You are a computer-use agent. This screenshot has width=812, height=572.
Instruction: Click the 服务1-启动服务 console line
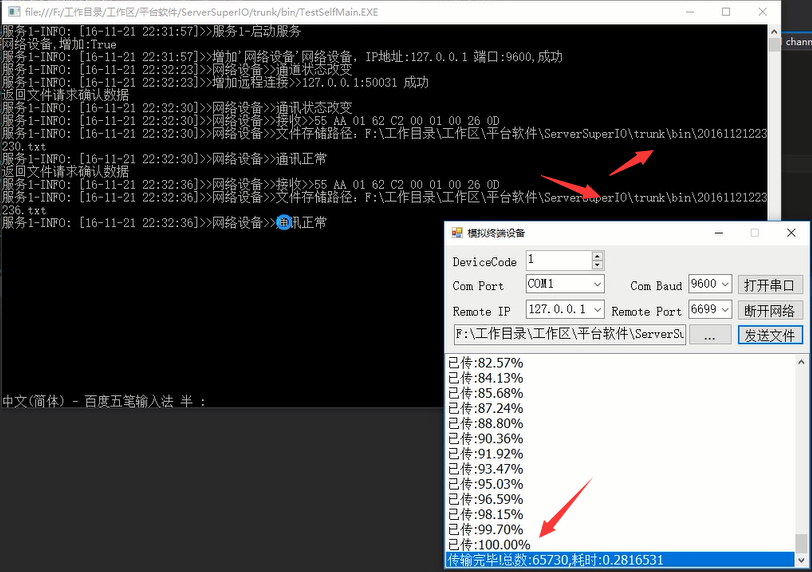click(151, 32)
